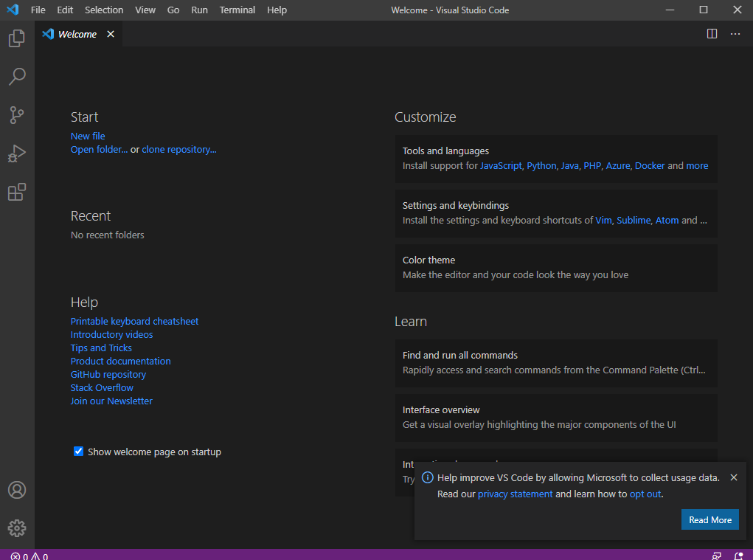
Task: Click the feedback icon in status bar
Action: click(716, 556)
